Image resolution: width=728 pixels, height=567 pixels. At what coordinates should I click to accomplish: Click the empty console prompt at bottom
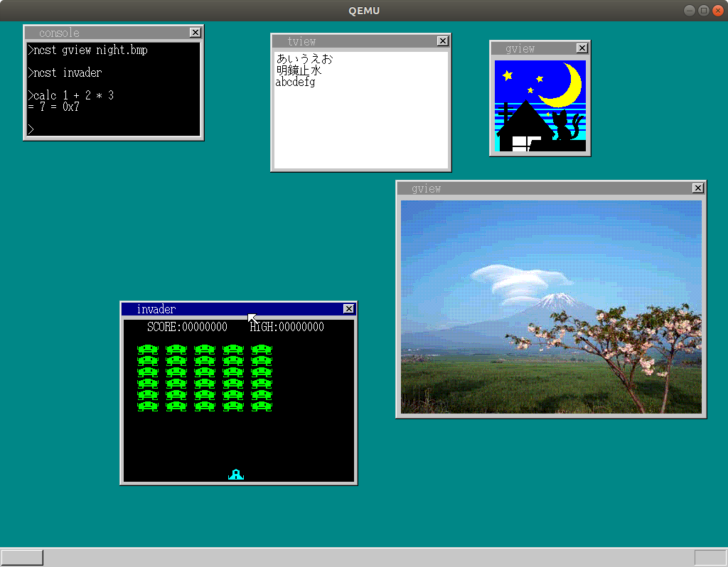(31, 129)
